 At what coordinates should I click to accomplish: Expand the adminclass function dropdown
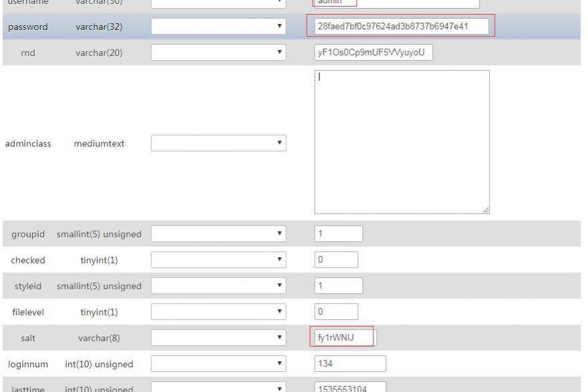coord(218,143)
